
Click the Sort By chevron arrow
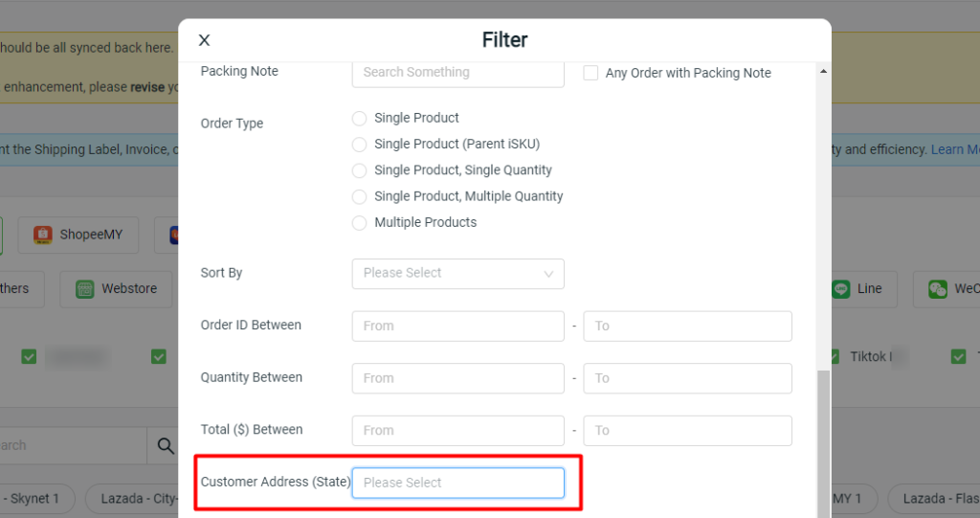(548, 274)
